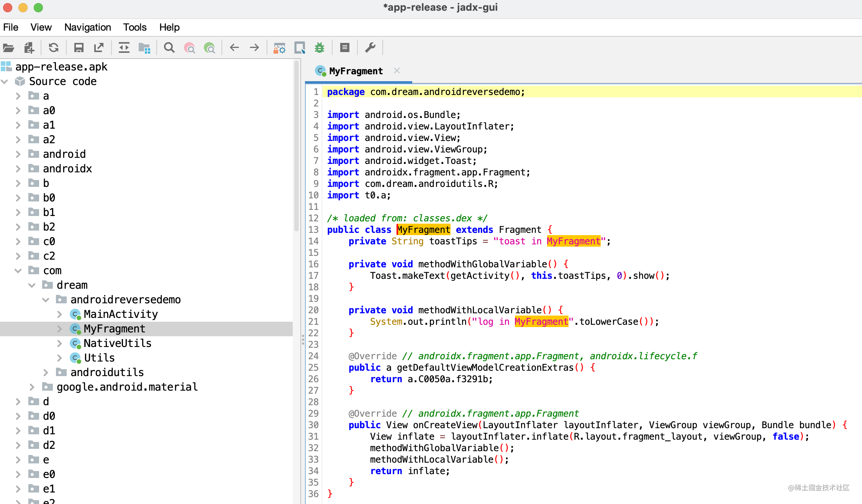Click the Save all floppy icon

point(79,48)
